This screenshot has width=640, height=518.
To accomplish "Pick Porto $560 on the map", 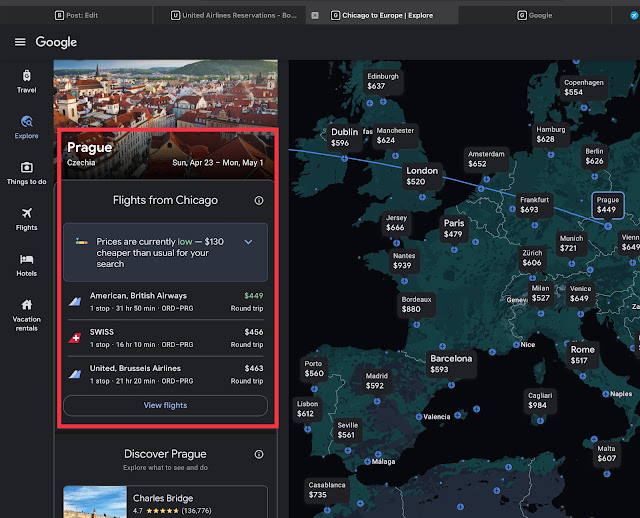I will click(313, 369).
